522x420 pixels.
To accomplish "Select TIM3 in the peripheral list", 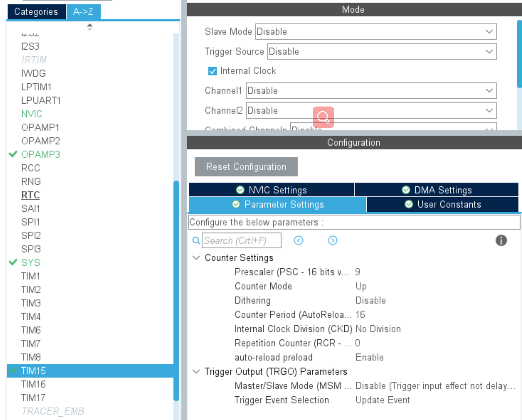I will click(31, 303).
